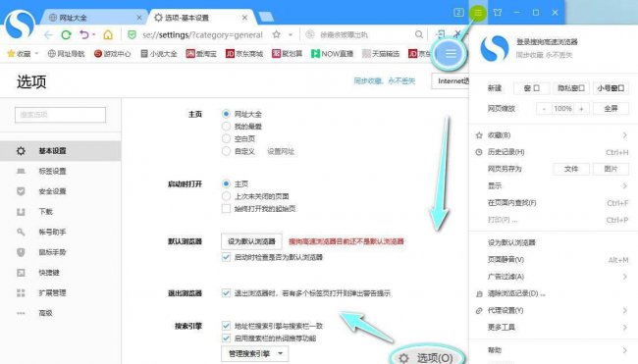The image size is (638, 364).
Task: Click the search magnifier icon
Action: 419,34
